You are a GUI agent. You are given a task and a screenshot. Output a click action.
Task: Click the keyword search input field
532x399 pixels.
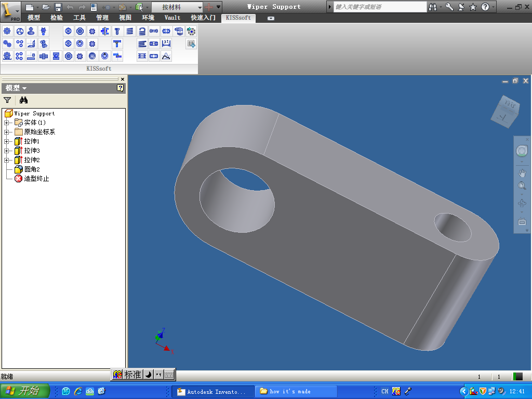point(380,7)
